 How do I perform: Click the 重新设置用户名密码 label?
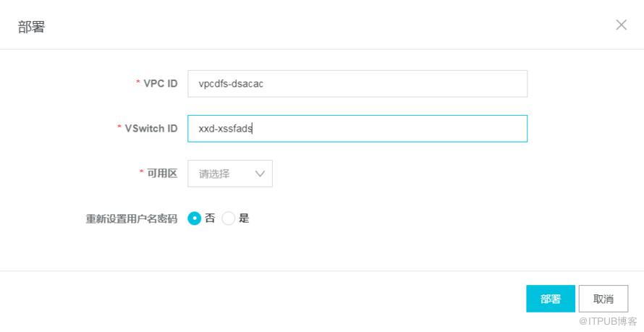[132, 218]
